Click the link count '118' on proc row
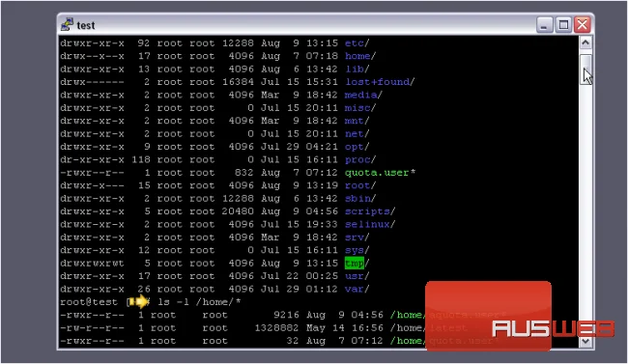628x364 pixels. (141, 159)
